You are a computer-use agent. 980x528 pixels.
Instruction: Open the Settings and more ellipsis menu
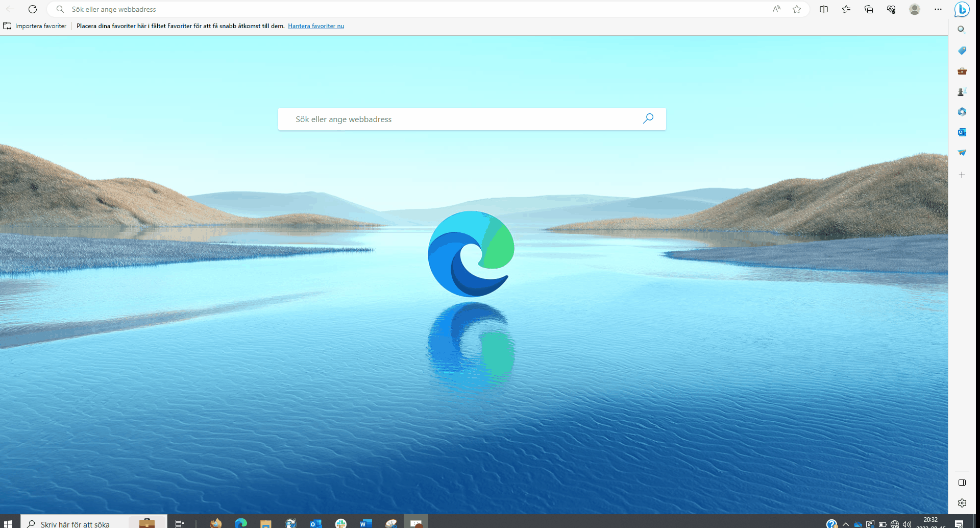(938, 9)
